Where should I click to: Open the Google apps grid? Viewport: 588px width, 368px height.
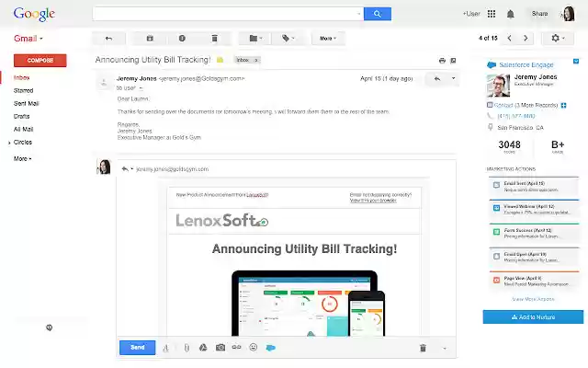click(492, 14)
